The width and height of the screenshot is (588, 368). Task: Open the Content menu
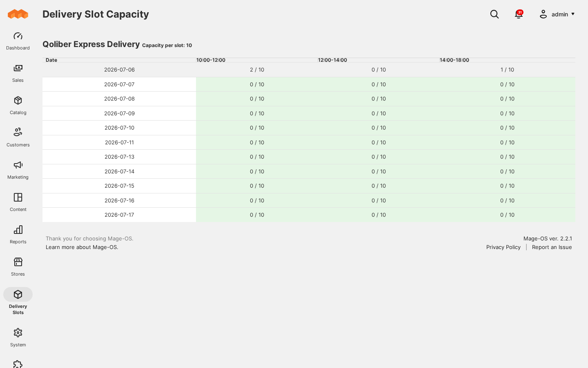(x=18, y=202)
